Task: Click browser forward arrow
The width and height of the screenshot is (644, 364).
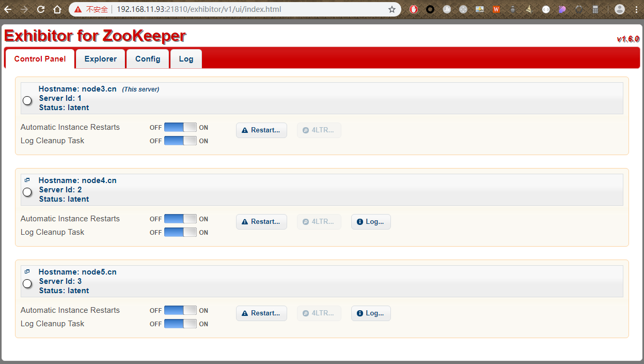Action: point(24,9)
